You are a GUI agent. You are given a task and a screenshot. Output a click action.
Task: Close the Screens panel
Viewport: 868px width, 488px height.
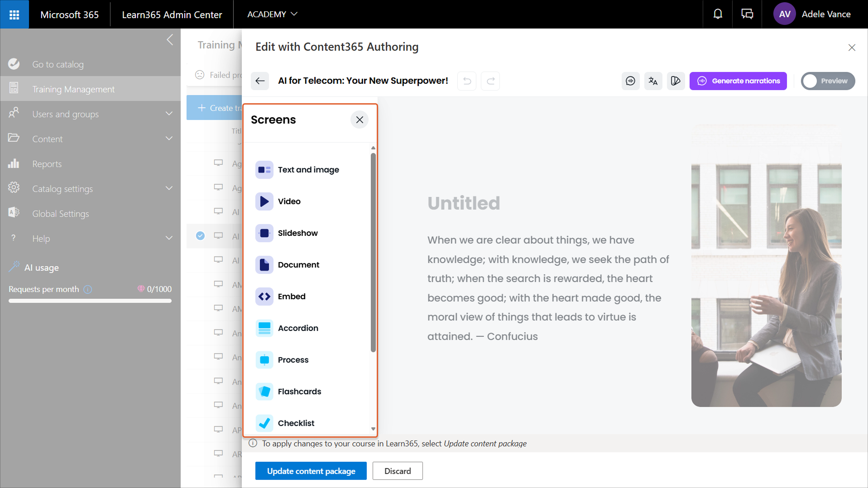(360, 120)
